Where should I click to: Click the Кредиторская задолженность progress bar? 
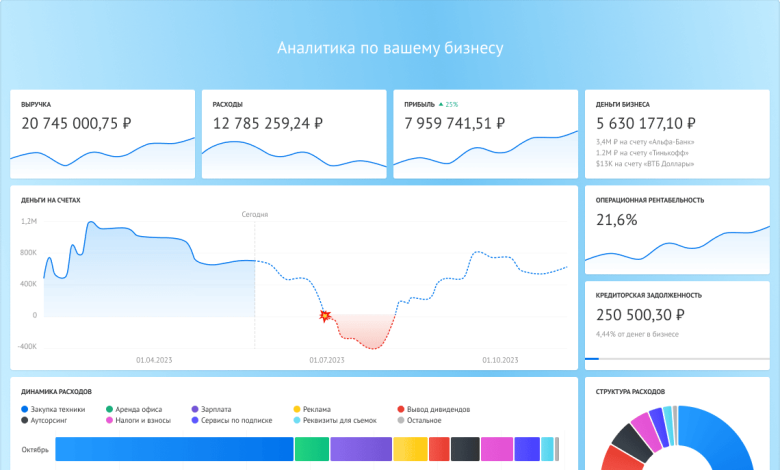pyautogui.click(x=676, y=358)
